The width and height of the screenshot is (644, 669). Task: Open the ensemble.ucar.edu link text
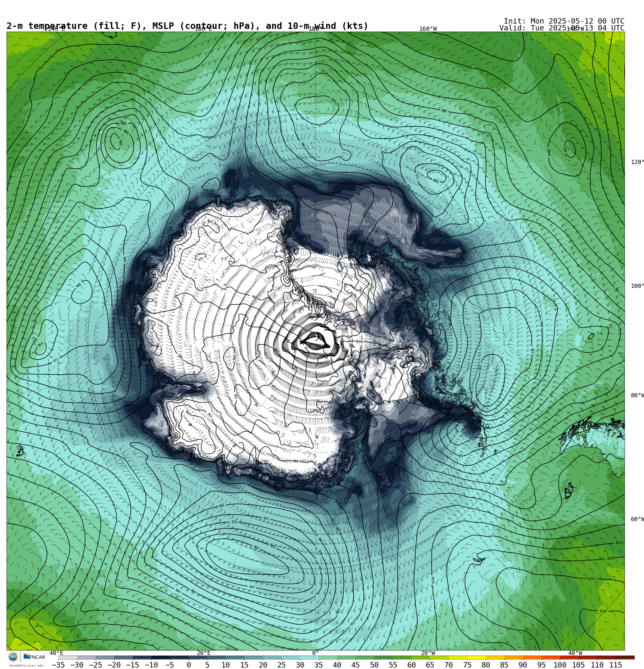click(26, 666)
